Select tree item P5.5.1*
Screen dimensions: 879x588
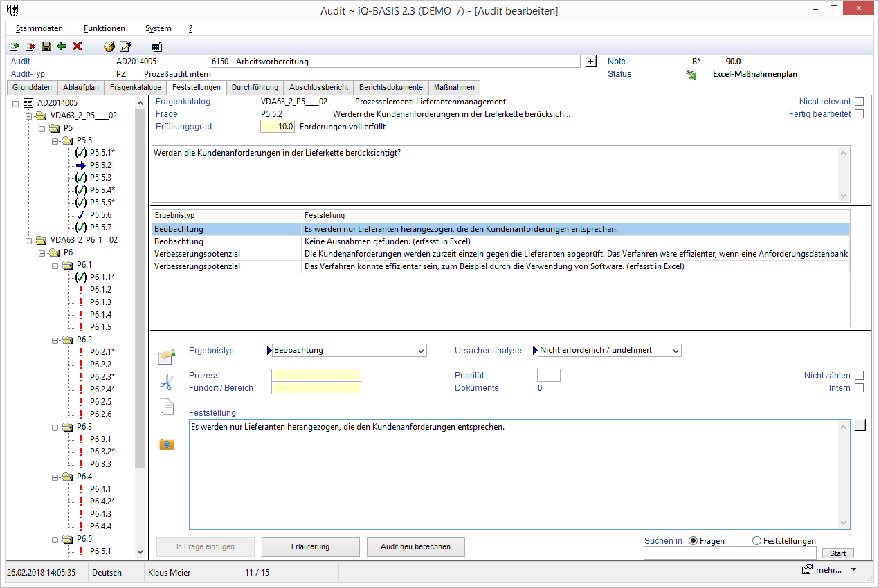point(102,153)
